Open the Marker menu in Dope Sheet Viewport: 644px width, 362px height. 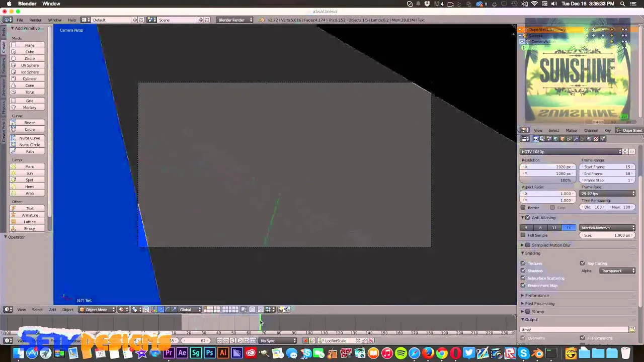[x=572, y=131]
